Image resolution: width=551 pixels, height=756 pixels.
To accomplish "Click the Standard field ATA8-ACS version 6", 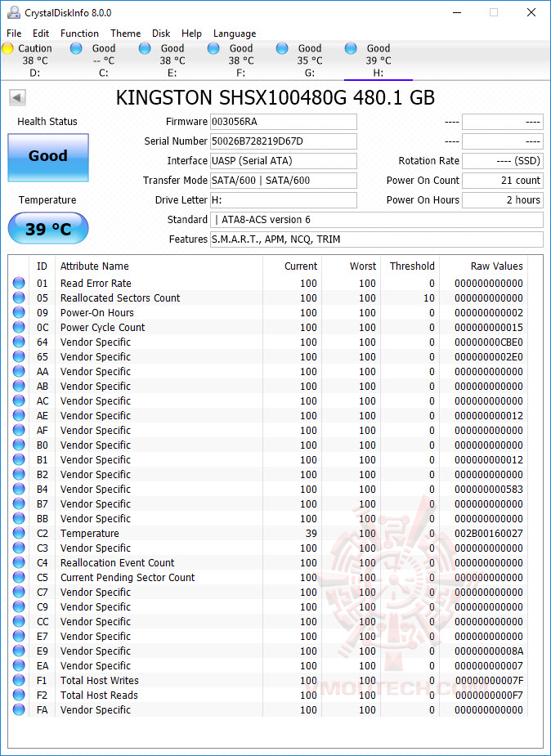I will coord(377,220).
